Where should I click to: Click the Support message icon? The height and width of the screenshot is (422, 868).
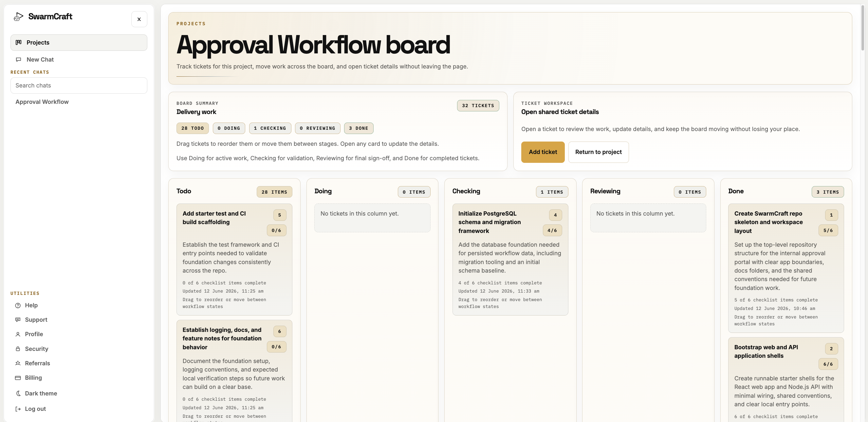coord(18,320)
